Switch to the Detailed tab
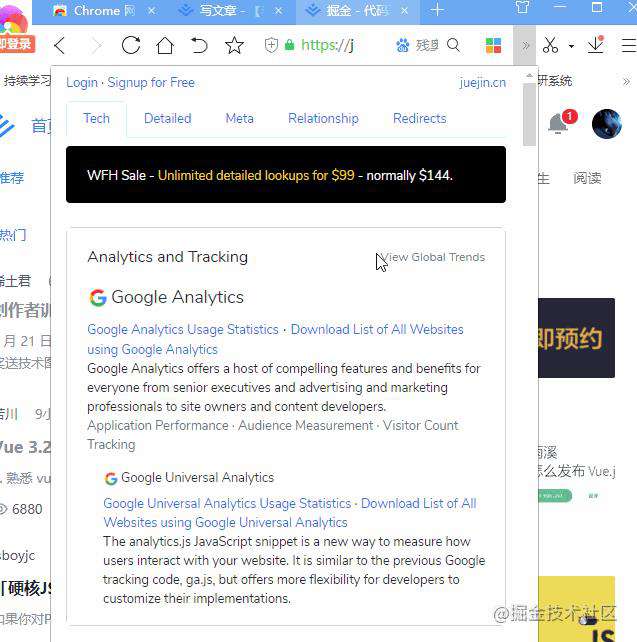The width and height of the screenshot is (637, 642). (167, 119)
